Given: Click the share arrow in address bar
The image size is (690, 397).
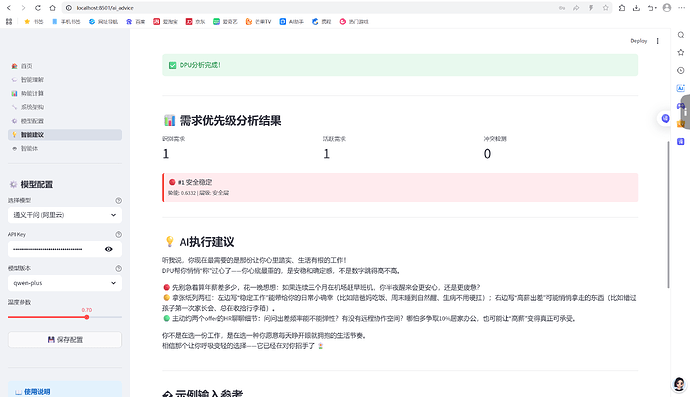Looking at the screenshot, I should pos(576,8).
